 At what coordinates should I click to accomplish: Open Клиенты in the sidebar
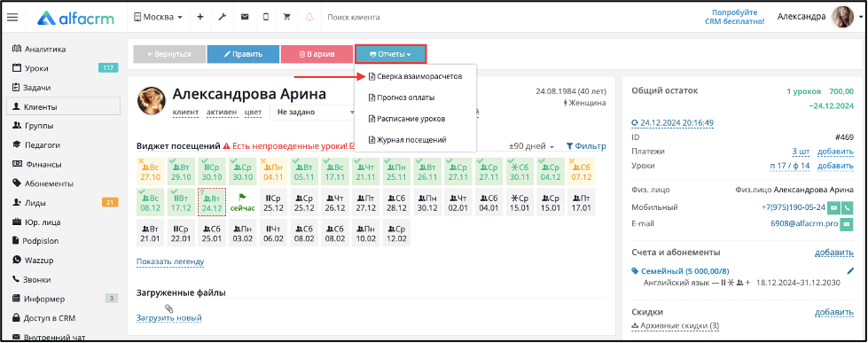pyautogui.click(x=63, y=106)
